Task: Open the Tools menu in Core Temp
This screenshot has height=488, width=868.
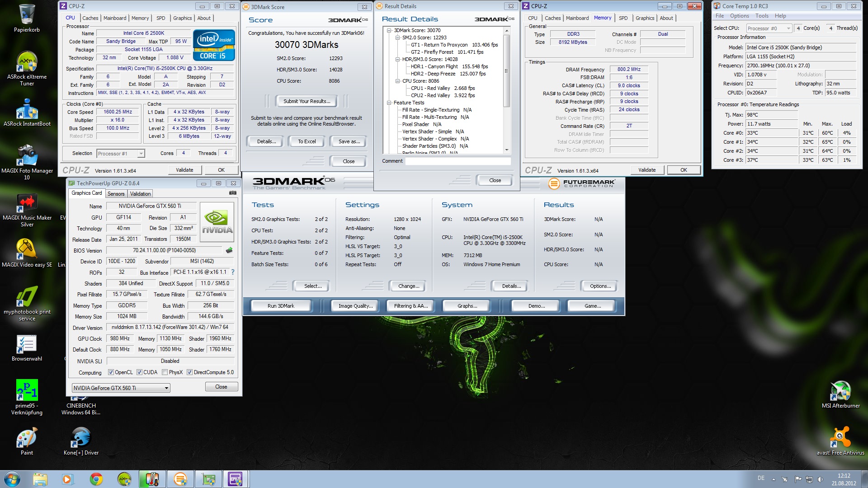Action: tap(762, 16)
